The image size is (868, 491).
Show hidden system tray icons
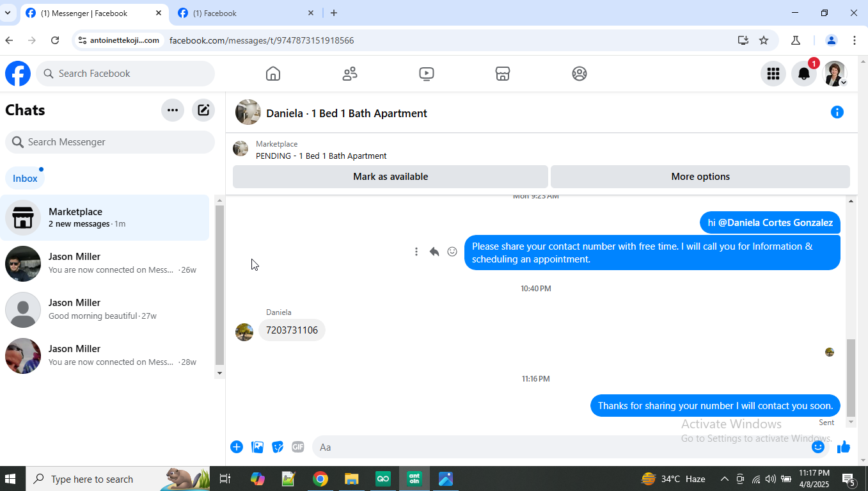[x=724, y=479]
